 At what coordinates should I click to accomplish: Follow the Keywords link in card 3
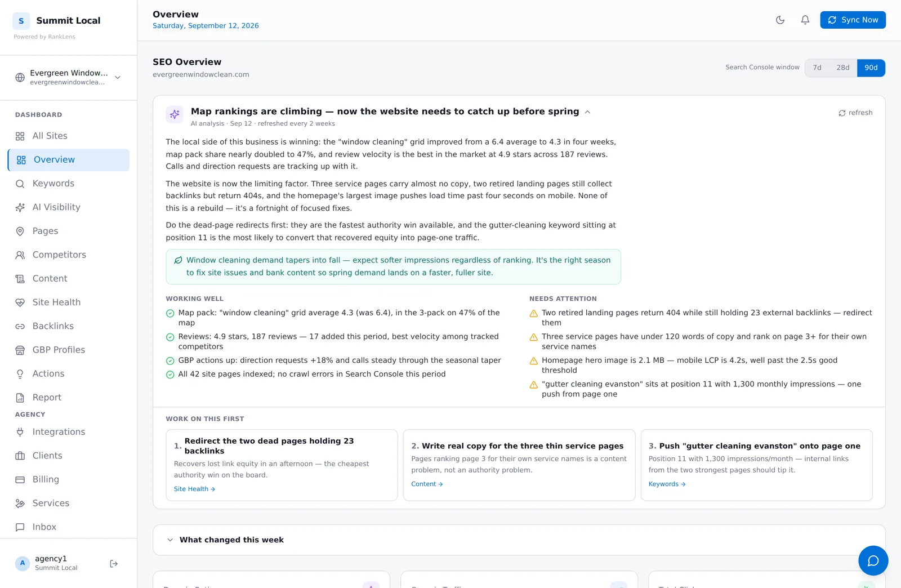pos(667,484)
